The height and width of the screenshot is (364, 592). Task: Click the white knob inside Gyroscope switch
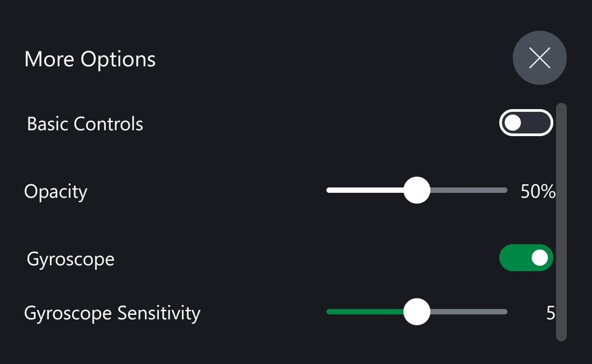[540, 257]
